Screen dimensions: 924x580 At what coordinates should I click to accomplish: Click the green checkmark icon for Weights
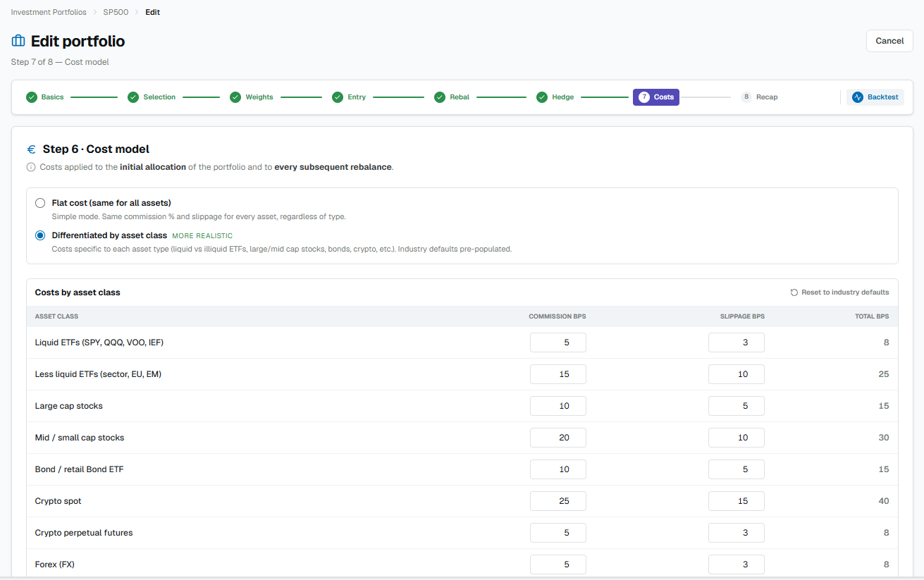(x=235, y=97)
